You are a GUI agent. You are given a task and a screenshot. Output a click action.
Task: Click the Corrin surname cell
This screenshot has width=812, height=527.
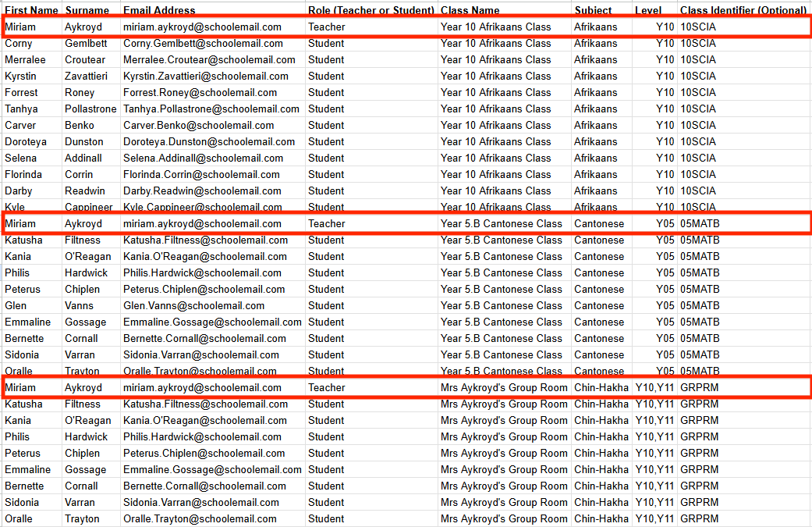(90, 175)
